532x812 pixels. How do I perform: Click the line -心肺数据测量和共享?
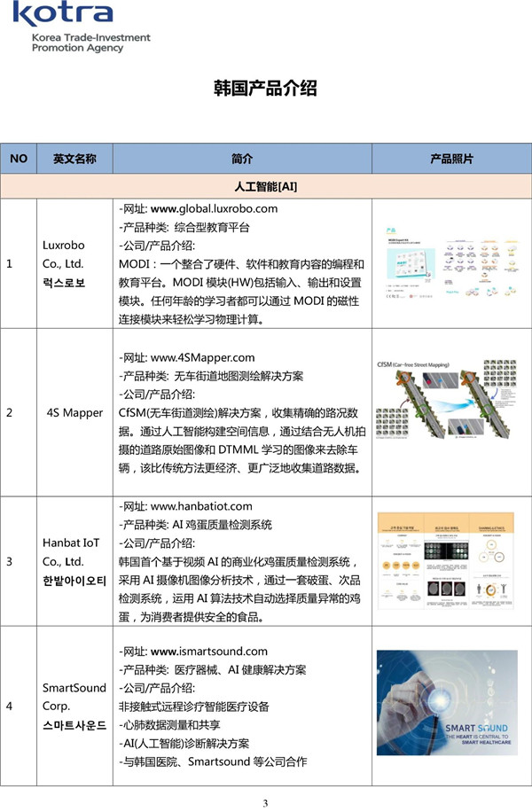pyautogui.click(x=169, y=725)
